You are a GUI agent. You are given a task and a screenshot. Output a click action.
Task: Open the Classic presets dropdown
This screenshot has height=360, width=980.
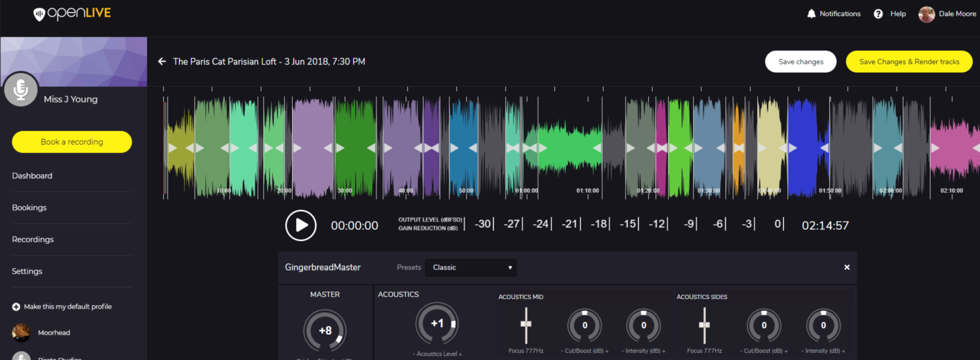(471, 267)
